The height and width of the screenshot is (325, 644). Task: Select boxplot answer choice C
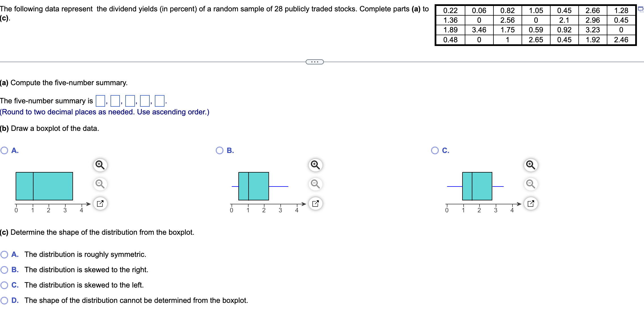435,150
